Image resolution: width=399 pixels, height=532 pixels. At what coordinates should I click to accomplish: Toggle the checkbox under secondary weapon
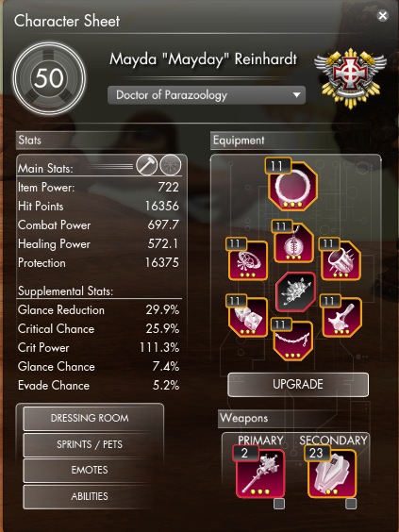(351, 504)
